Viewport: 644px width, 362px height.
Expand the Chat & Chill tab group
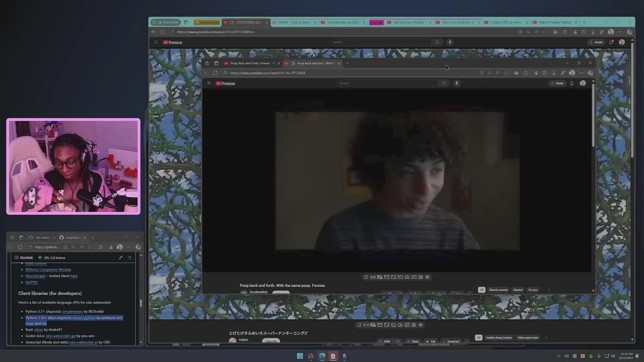(x=167, y=22)
